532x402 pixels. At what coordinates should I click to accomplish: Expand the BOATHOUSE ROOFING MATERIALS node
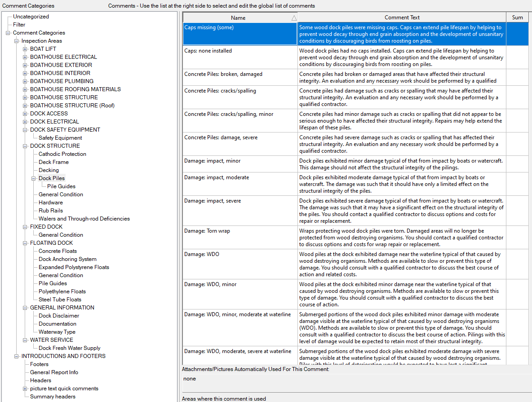25,89
